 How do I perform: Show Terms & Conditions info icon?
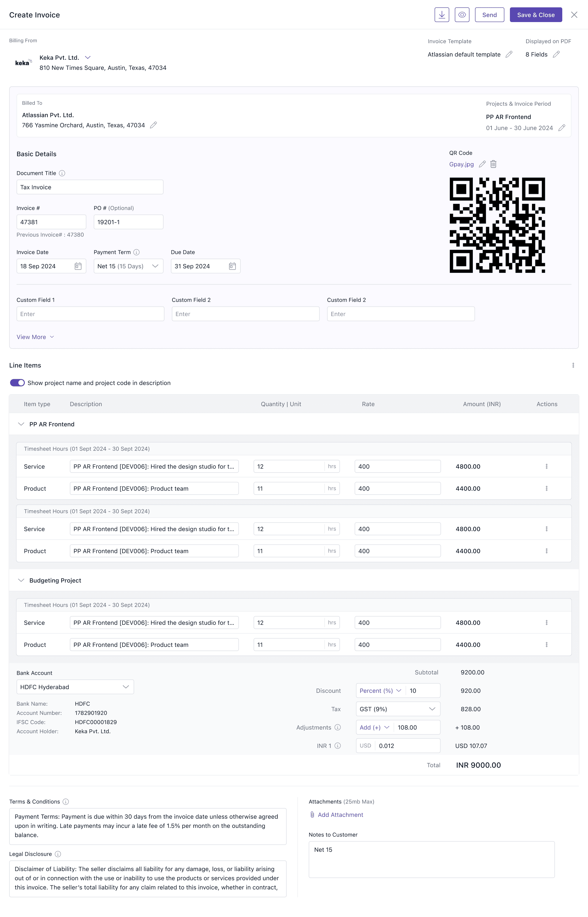click(x=66, y=802)
